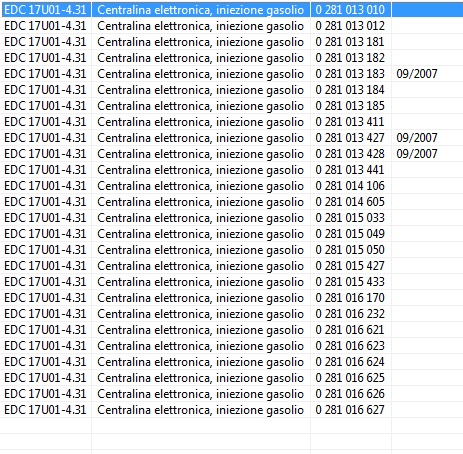Click the part number cell 0 281 016 232
This screenshot has height=454, width=463.
click(x=351, y=314)
